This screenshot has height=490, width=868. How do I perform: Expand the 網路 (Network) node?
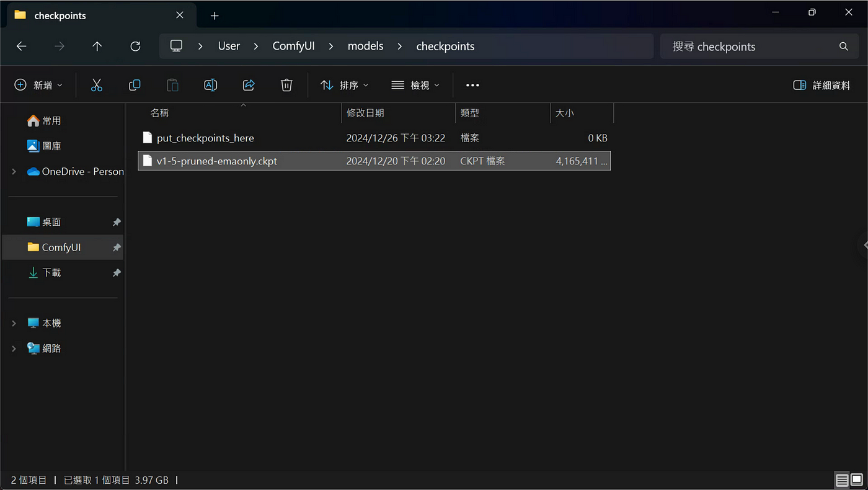[x=14, y=349]
